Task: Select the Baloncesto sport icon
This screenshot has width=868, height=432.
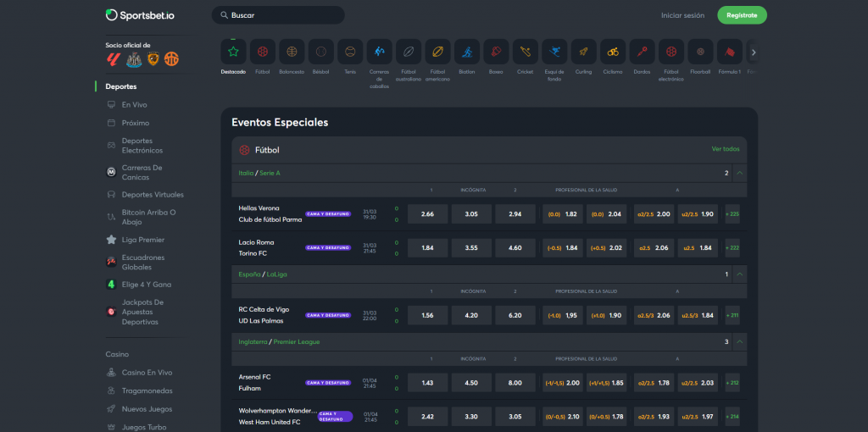Action: 292,52
